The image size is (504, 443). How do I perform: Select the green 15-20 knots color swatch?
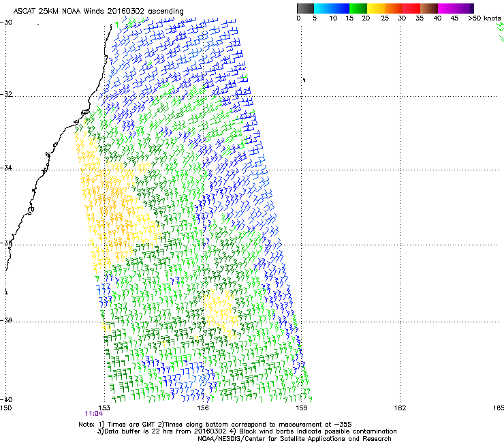coord(358,8)
